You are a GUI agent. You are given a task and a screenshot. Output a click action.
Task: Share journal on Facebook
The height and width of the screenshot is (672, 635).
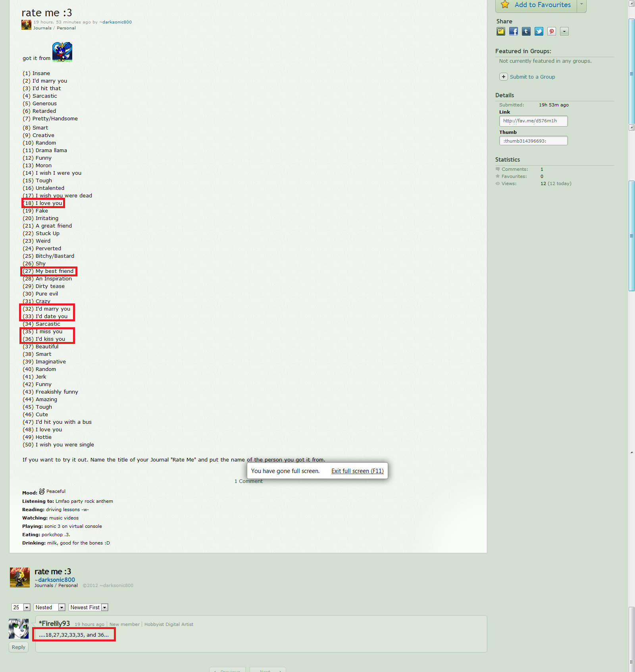[x=514, y=31]
